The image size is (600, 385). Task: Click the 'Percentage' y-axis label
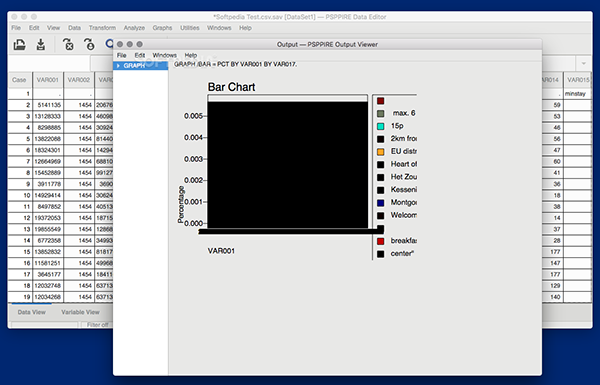(x=181, y=204)
